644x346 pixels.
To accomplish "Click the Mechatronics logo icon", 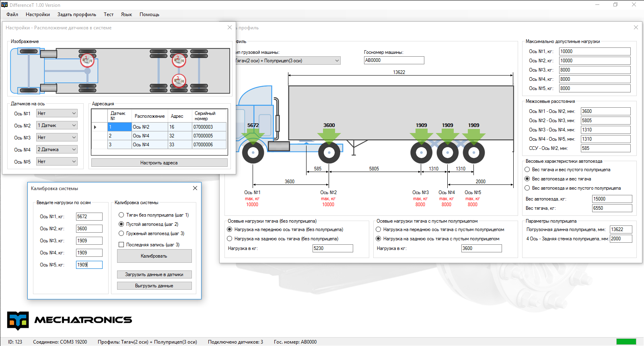I will 18,321.
